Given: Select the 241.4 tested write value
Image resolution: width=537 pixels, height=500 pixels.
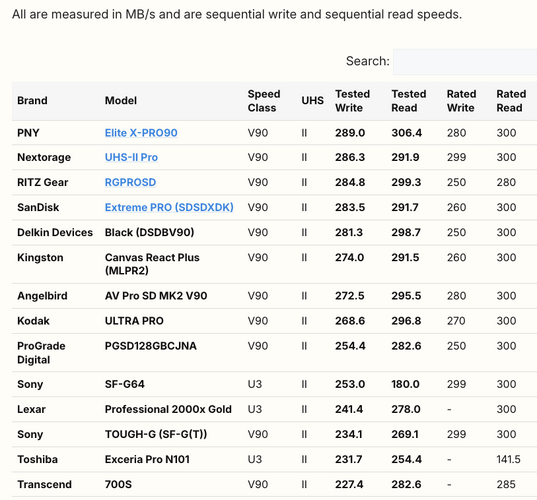Looking at the screenshot, I should click(x=349, y=409).
